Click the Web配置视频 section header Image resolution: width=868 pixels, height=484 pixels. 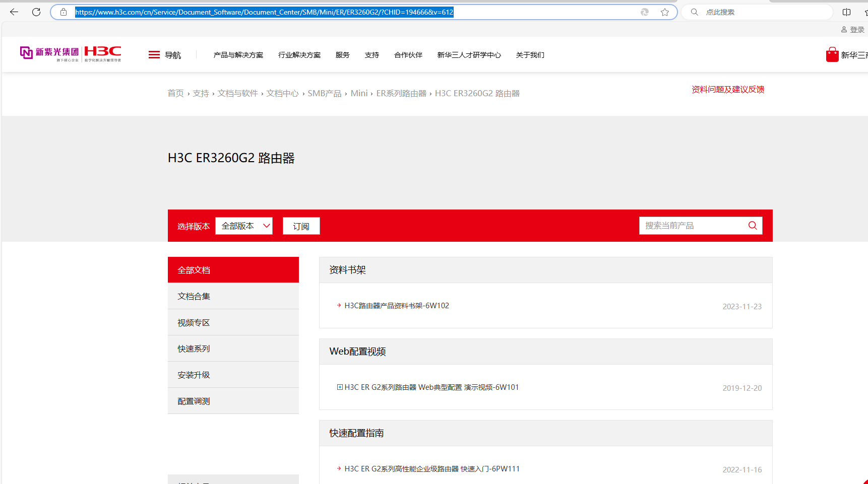(546, 352)
